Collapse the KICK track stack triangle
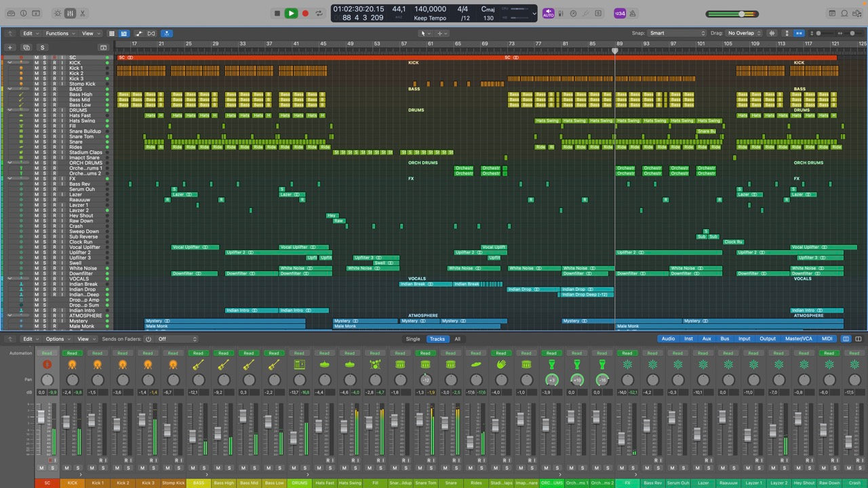Screen dimensions: 868x488 10,63
